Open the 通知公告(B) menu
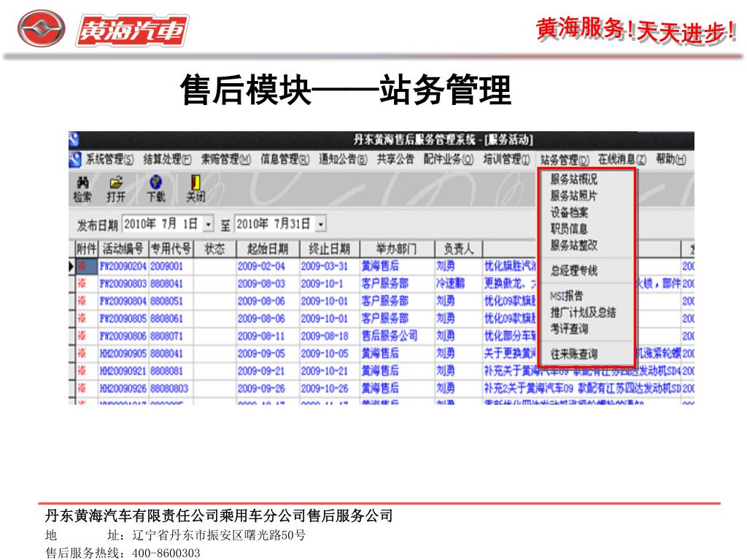The height and width of the screenshot is (560, 747). click(x=343, y=159)
